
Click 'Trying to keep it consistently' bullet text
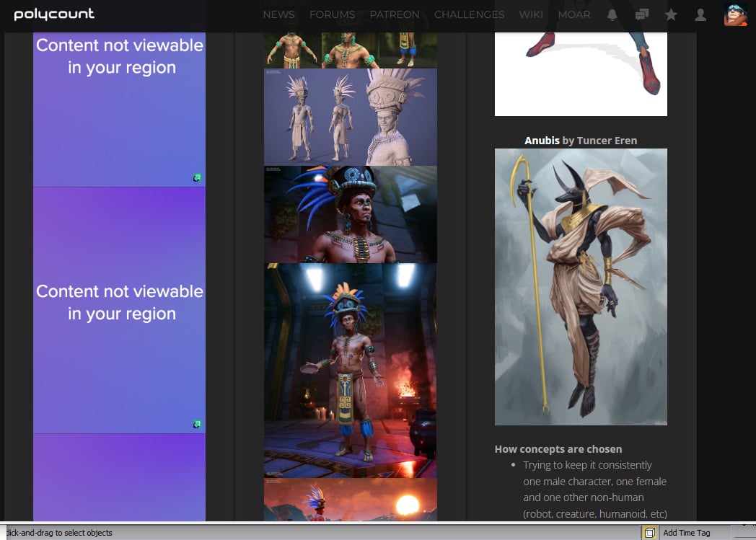click(587, 465)
